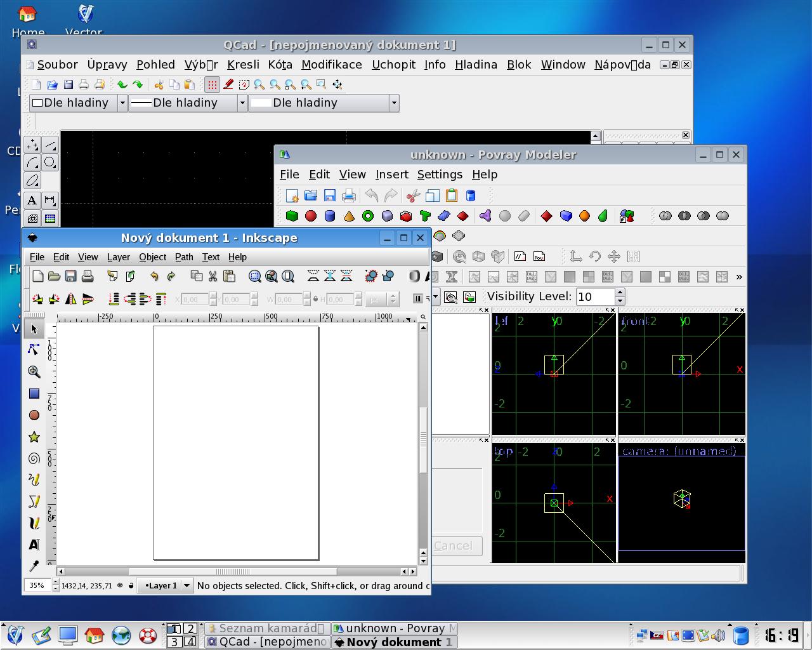Open Inkscape's Object menu
This screenshot has height=650, width=812.
(152, 257)
